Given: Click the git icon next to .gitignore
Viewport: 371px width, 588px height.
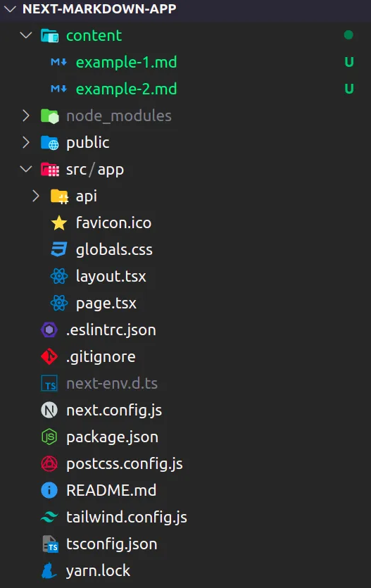Looking at the screenshot, I should pos(49,356).
